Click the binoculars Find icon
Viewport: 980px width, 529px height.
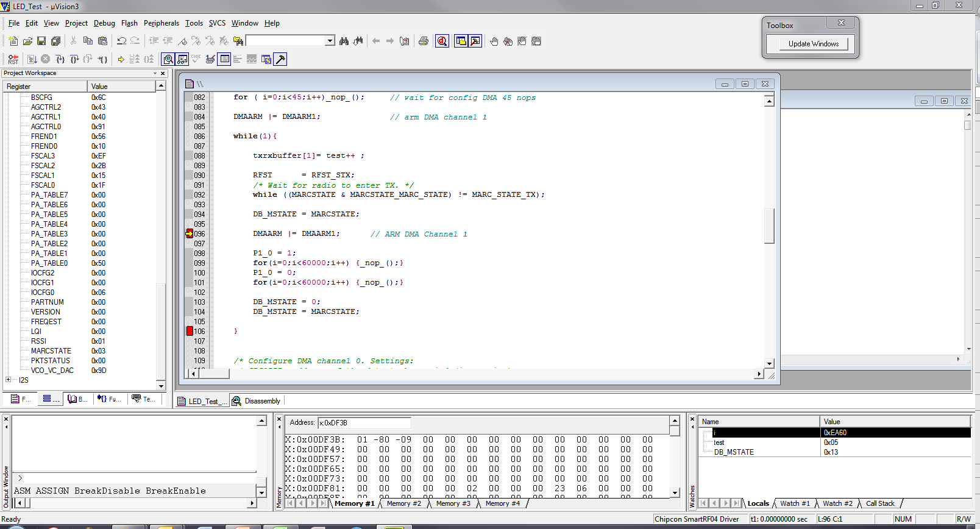tap(344, 41)
